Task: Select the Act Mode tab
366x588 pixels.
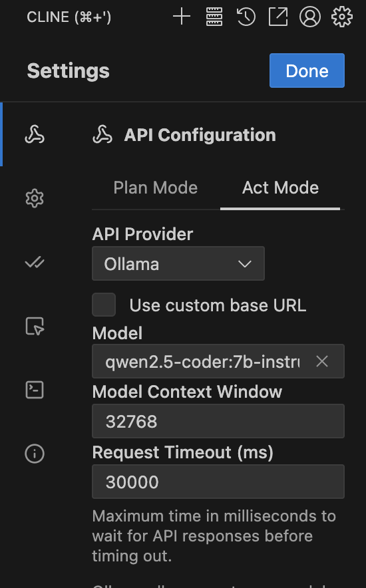Action: click(281, 188)
